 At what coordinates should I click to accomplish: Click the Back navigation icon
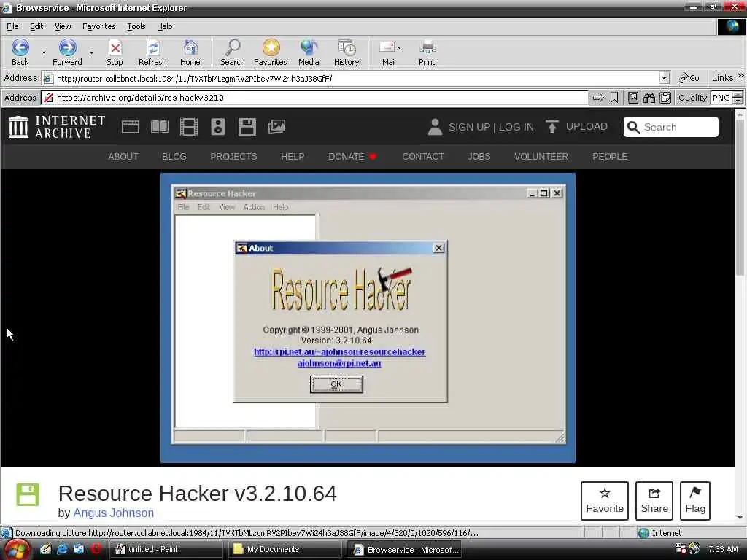(x=20, y=47)
